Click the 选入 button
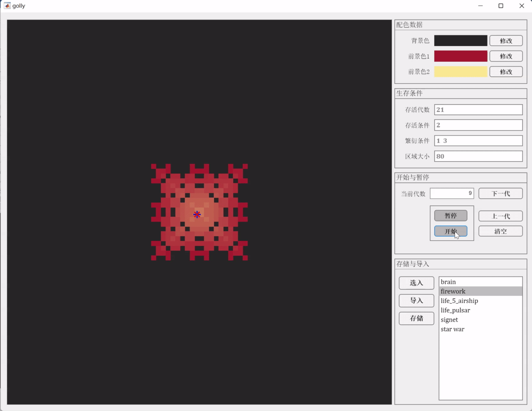Screen dimensions: 532x411 coord(416,283)
